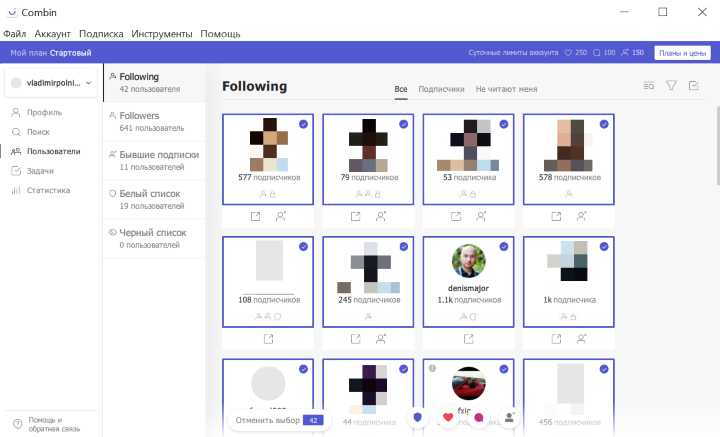Click the select-all checkbox icon in header

[694, 85]
